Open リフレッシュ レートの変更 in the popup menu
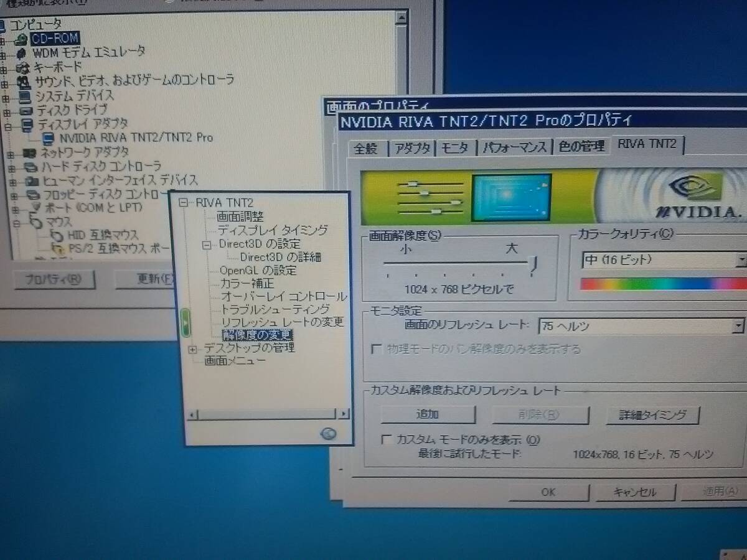This screenshot has width=747, height=560. [283, 322]
